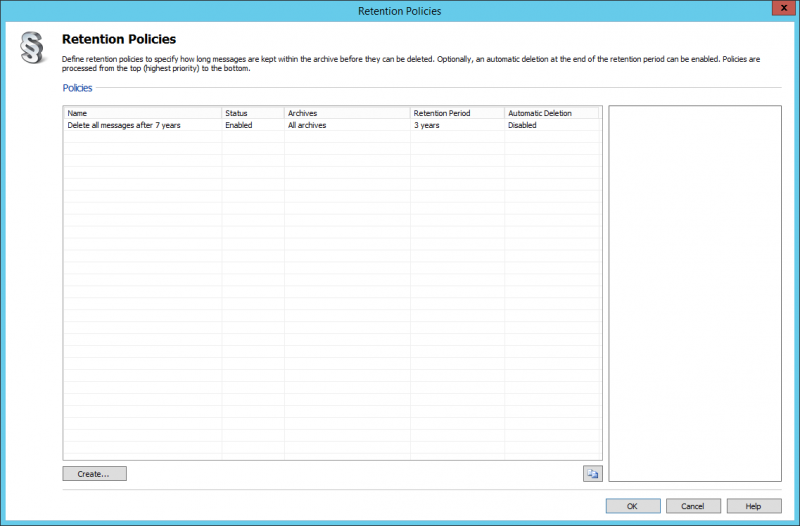Close the Retention Policies window
Screen dimensions: 800x526
[784, 8]
